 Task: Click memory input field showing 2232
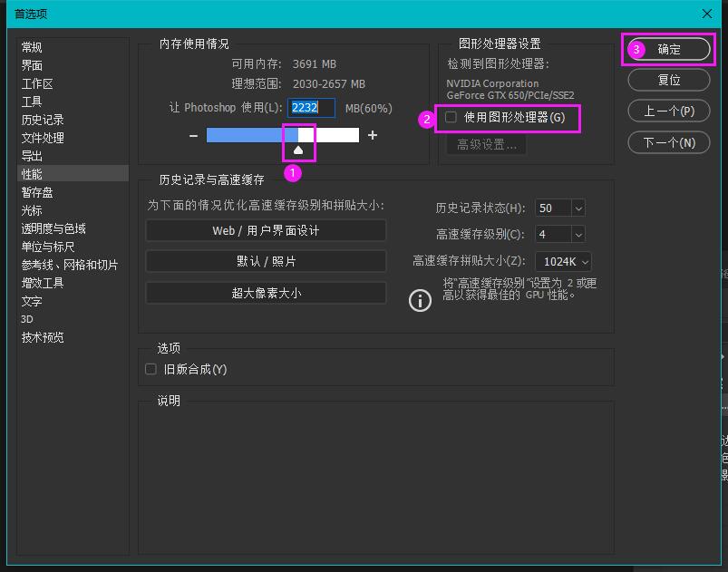(311, 108)
